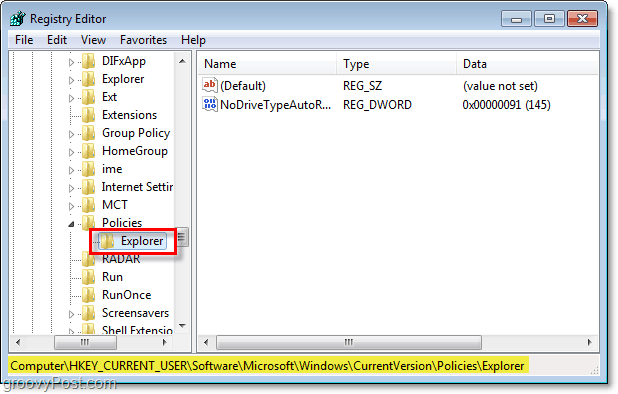
Task: Click the RunOnce folder icon
Action: [88, 295]
